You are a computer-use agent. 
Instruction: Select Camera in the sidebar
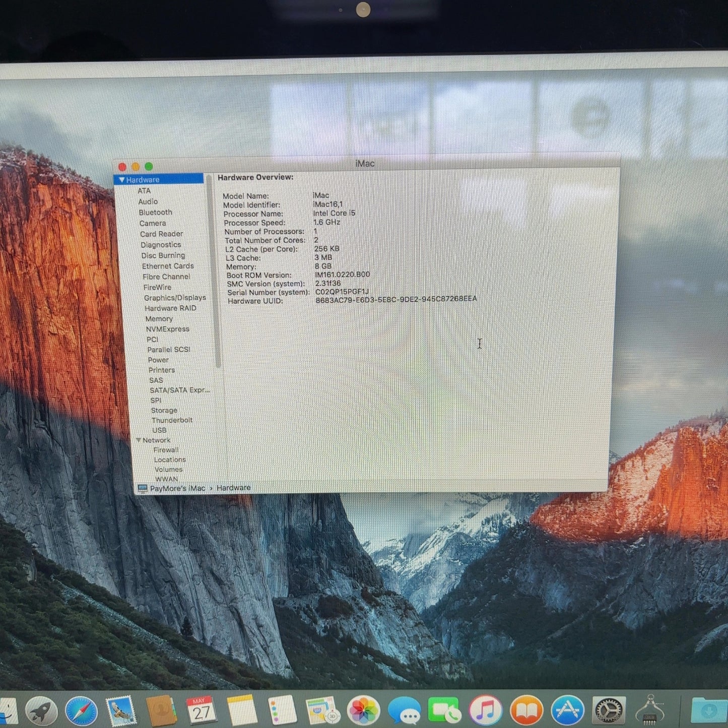point(153,223)
